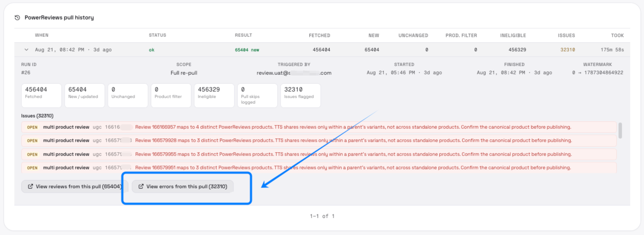Click the OPEN badge for review 166579955
The height and width of the screenshot is (235, 644).
(x=32, y=154)
